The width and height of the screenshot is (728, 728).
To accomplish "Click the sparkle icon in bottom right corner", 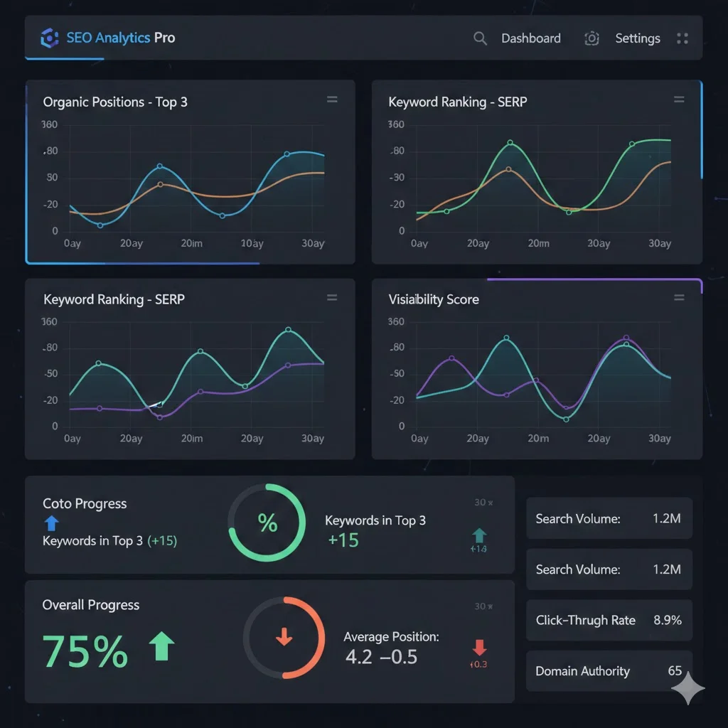I will click(687, 688).
